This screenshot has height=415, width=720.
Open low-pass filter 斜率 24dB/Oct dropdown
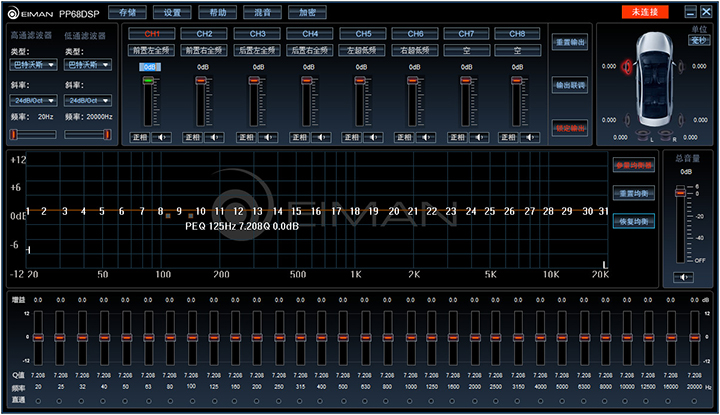click(88, 100)
